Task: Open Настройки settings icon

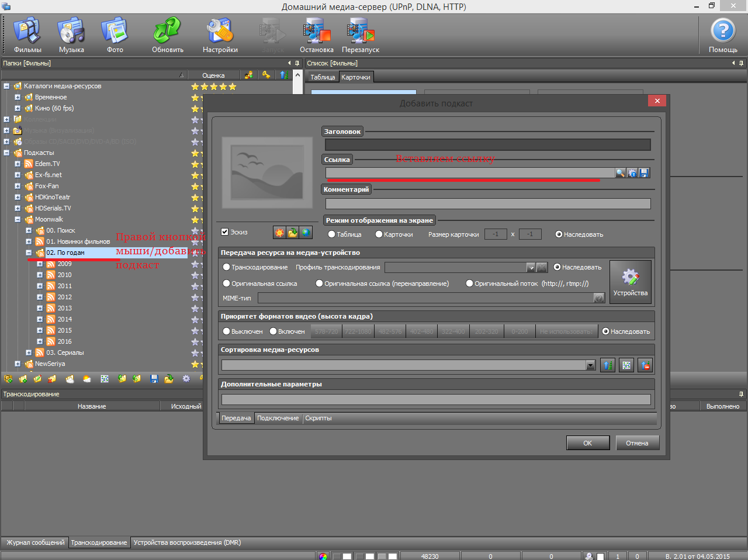Action: tap(220, 35)
